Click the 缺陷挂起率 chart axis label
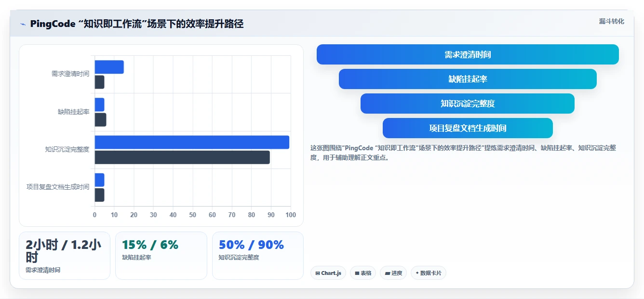This screenshot has width=644, height=299. pyautogui.click(x=74, y=112)
